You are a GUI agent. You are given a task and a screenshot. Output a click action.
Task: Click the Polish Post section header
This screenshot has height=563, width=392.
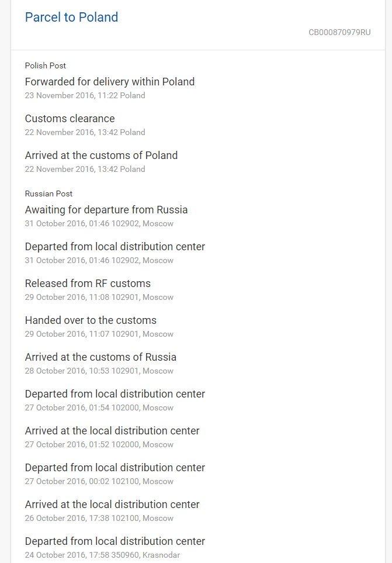(46, 66)
